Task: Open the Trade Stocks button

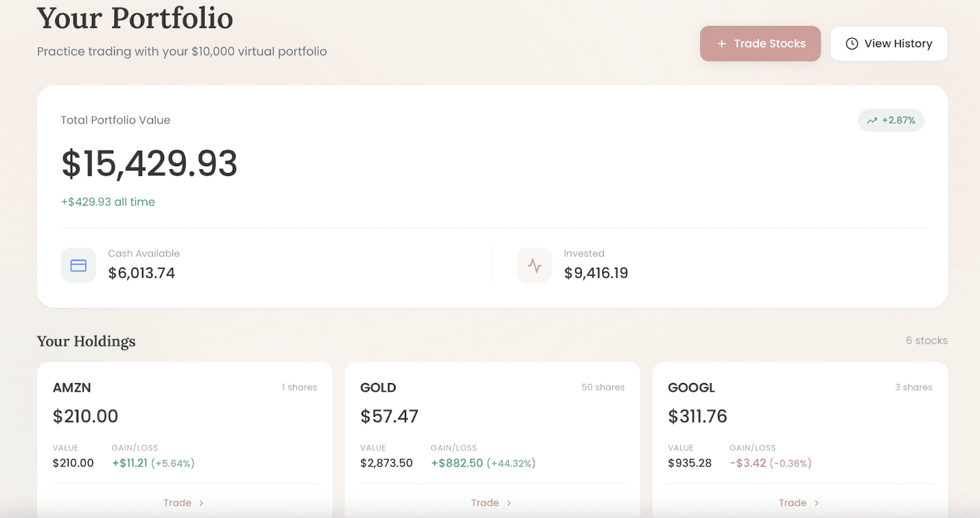Action: tap(760, 44)
